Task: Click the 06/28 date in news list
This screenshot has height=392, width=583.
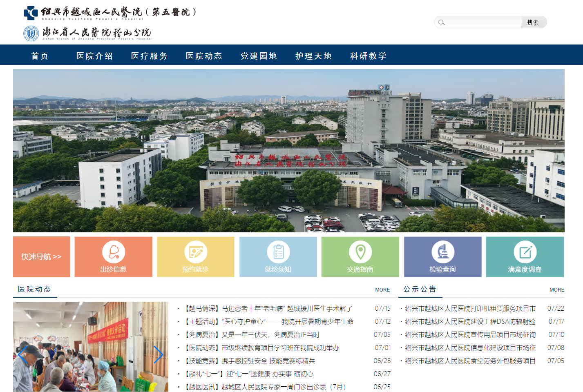Action: pos(382,361)
